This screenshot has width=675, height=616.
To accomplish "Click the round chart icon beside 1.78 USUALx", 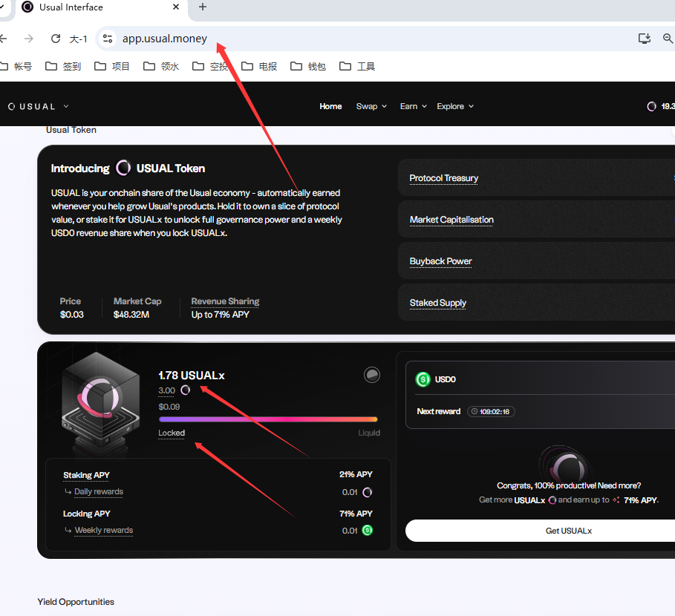I will coord(372,376).
